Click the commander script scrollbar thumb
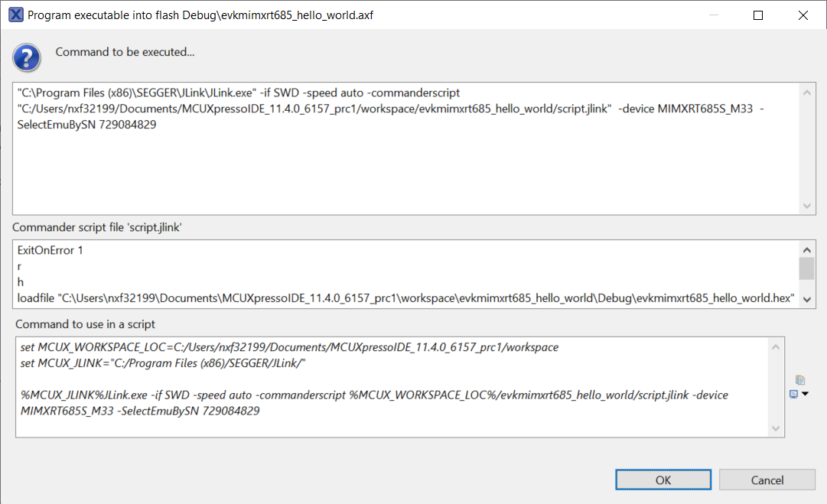The image size is (827, 504). 806,268
